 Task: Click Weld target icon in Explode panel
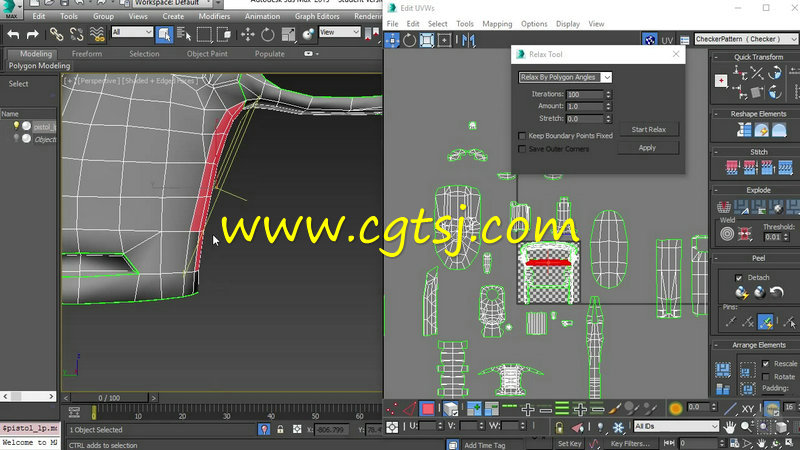727,234
